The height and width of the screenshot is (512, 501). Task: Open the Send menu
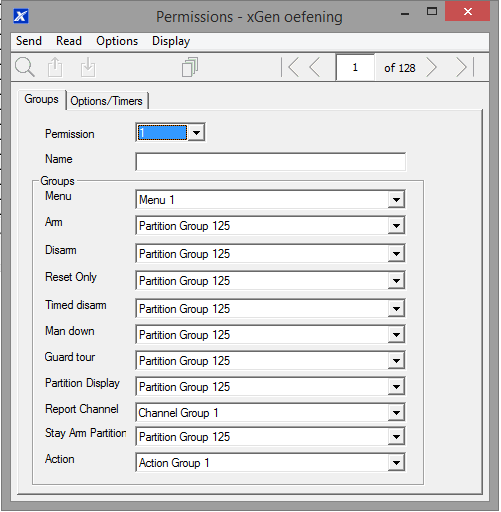coord(29,41)
